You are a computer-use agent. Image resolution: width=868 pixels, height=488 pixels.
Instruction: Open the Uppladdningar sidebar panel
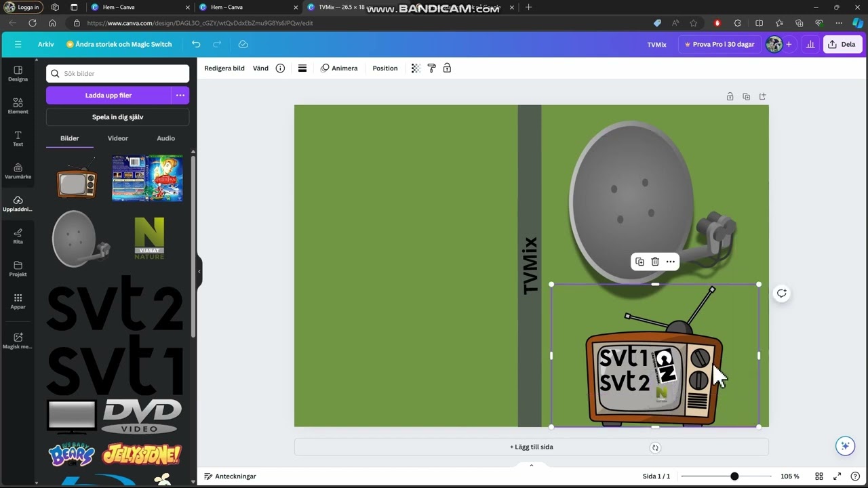[x=18, y=204]
